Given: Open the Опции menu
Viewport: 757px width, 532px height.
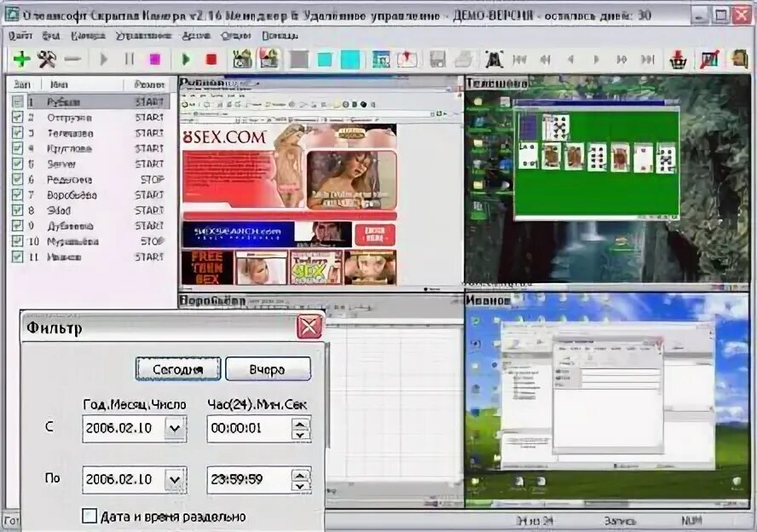Looking at the screenshot, I should point(235,36).
